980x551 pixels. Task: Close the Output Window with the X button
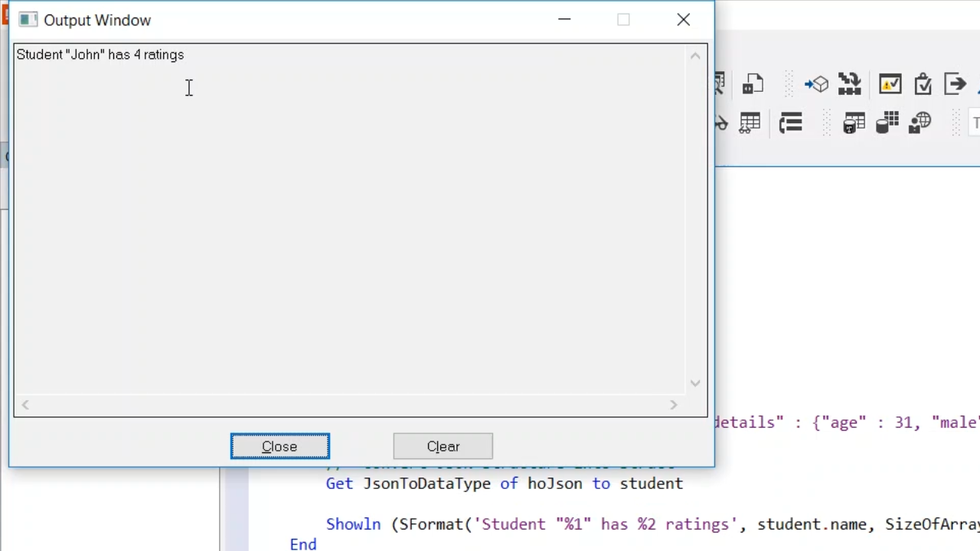point(684,20)
